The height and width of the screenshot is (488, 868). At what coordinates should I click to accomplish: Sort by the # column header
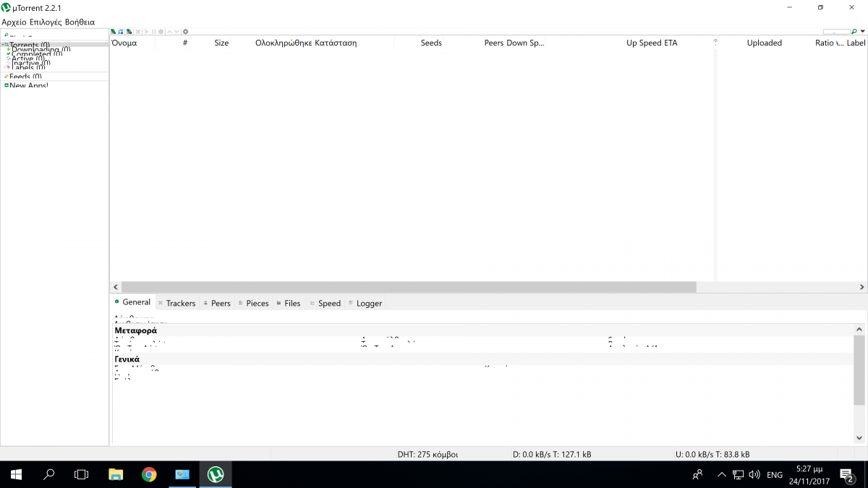(185, 43)
